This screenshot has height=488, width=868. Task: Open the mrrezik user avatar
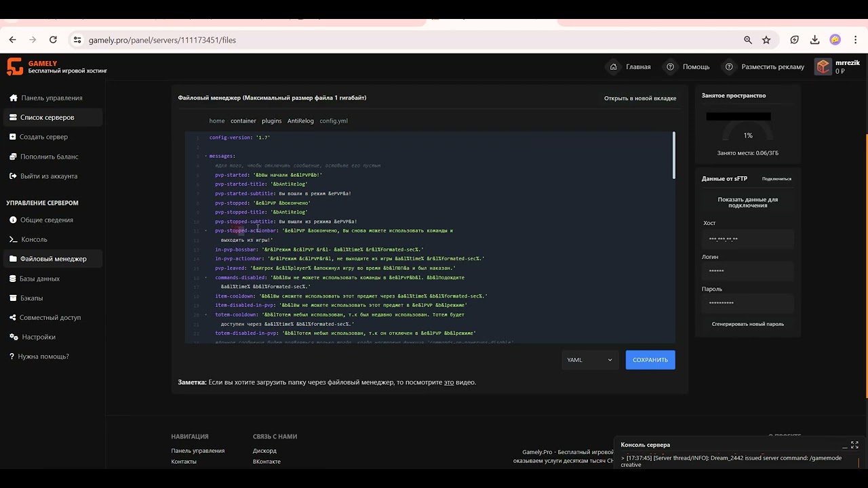tap(823, 66)
